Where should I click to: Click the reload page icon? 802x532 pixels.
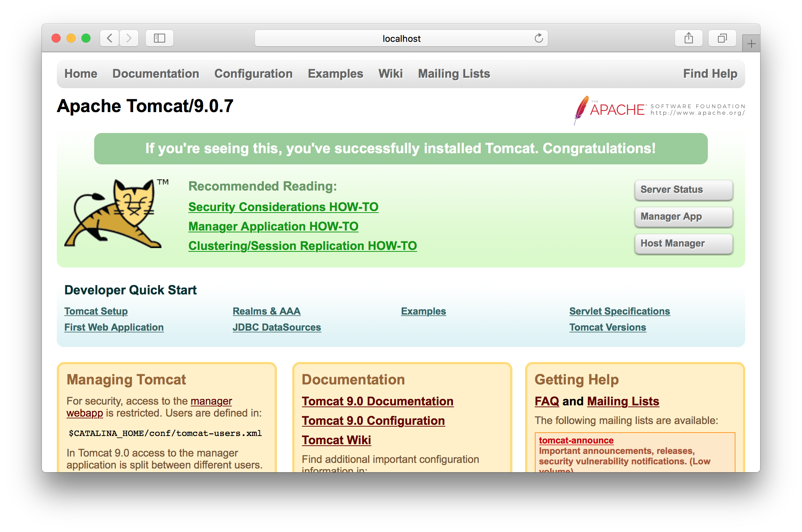point(539,38)
